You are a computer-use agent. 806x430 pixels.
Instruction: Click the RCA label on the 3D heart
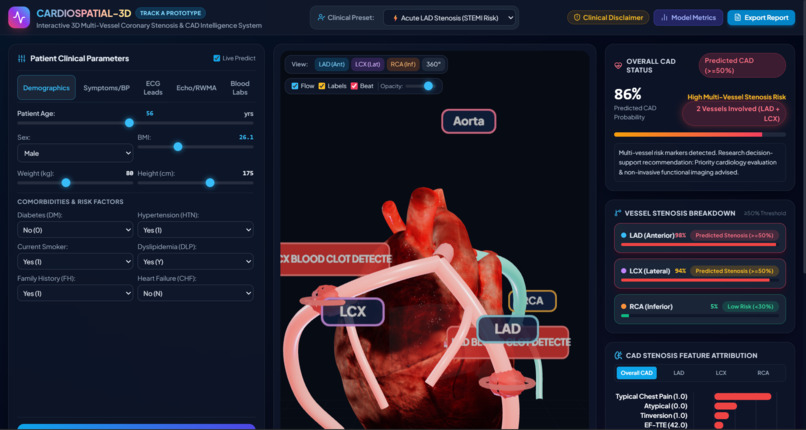[x=533, y=301]
